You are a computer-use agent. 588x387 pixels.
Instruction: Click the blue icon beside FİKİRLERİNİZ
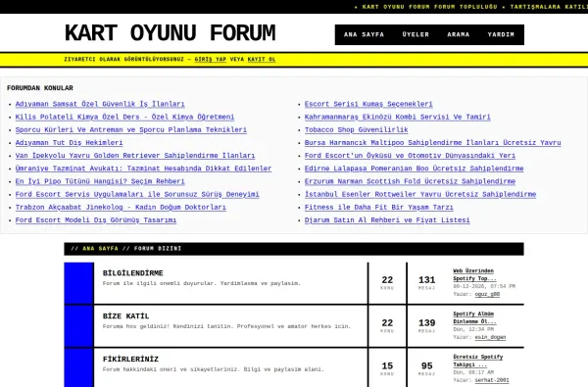[78, 367]
